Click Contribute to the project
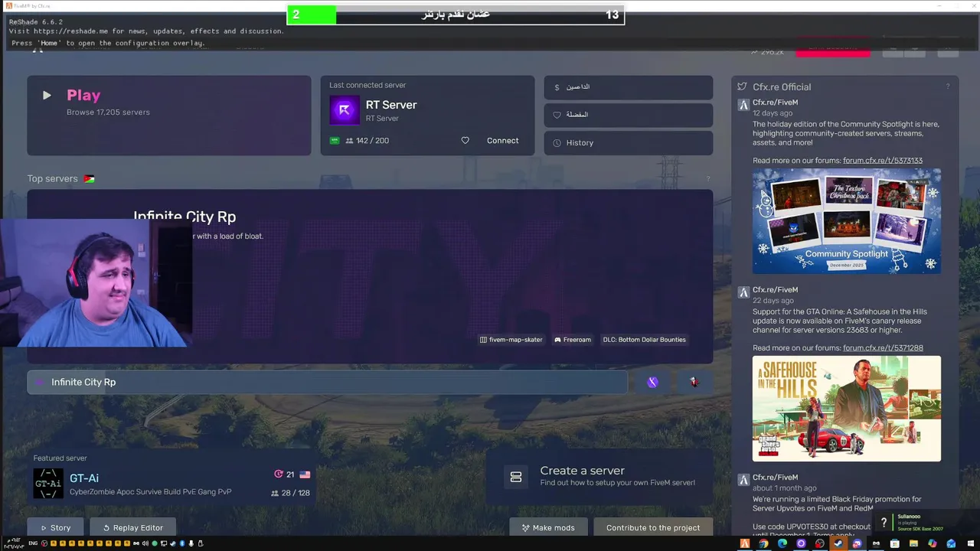Screen dimensions: 980x551 point(653,527)
